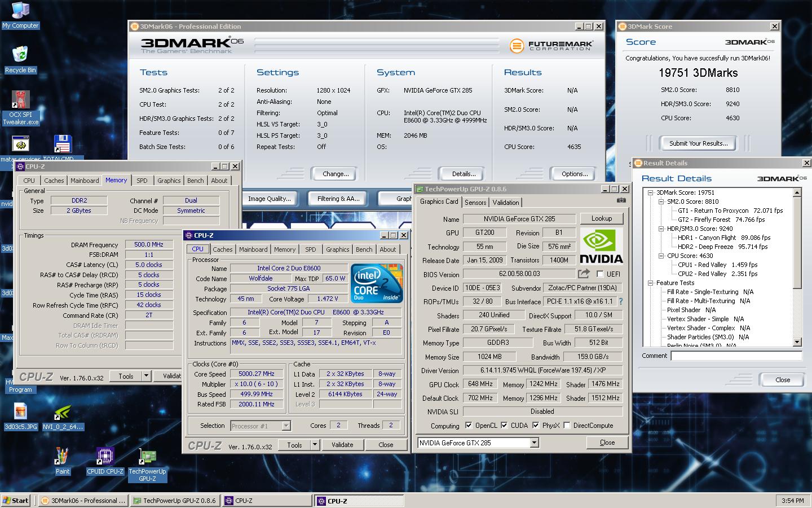Select GT1 - Return To Proxycon tree row

[730, 211]
